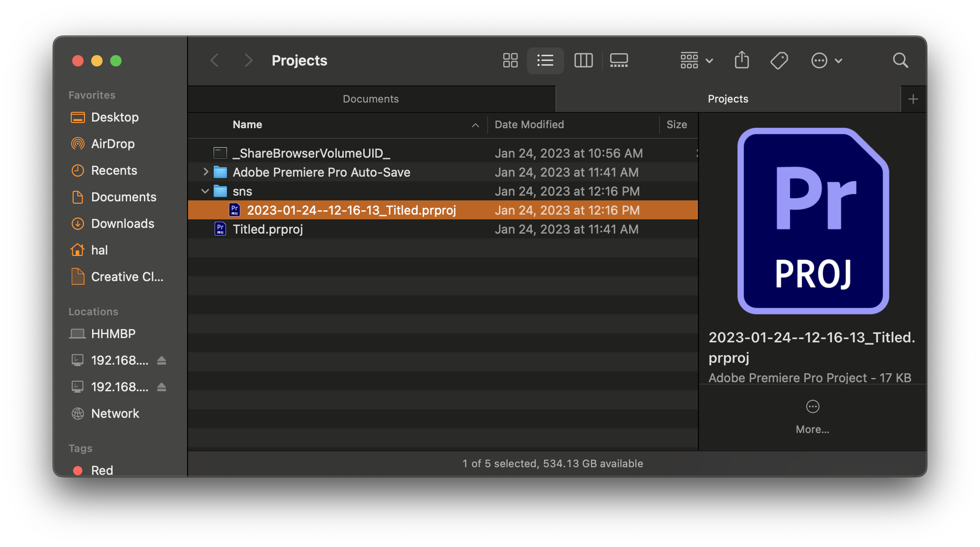Click the _ShareBrowserVolumeUID_ file icon

point(220,153)
